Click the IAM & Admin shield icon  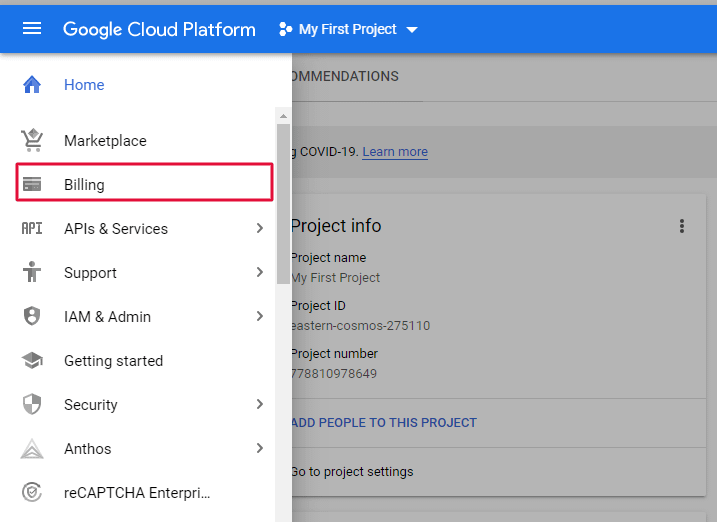[x=32, y=317]
